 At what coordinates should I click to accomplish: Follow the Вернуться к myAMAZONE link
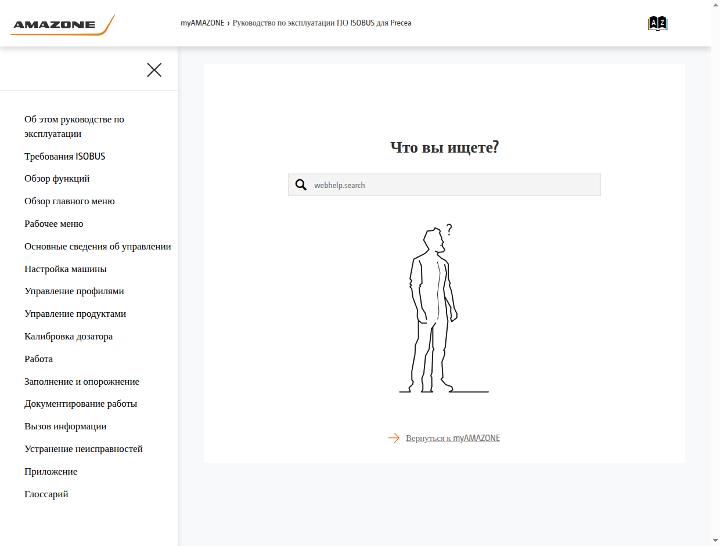[x=453, y=438]
